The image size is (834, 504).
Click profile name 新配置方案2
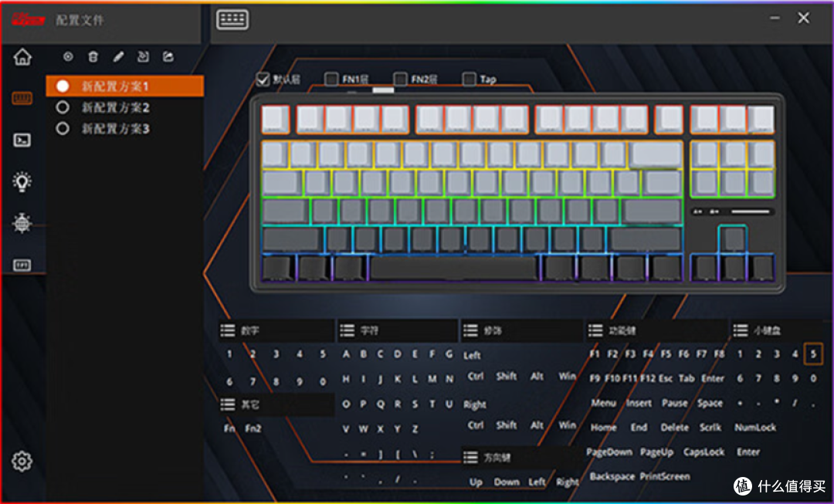pos(115,107)
